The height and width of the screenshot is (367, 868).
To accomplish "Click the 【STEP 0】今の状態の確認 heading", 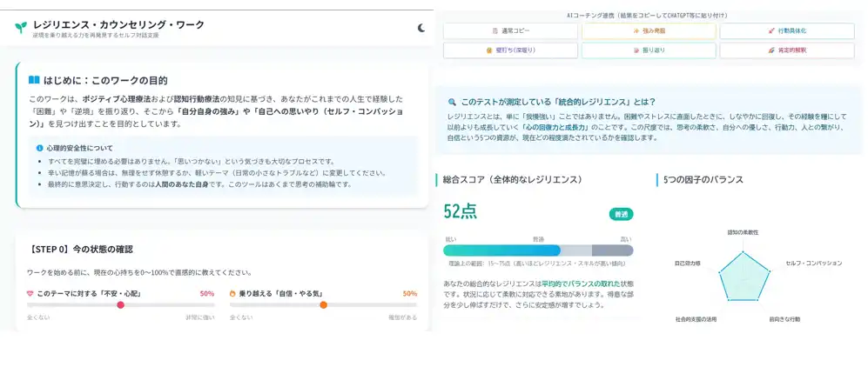I will (80, 250).
